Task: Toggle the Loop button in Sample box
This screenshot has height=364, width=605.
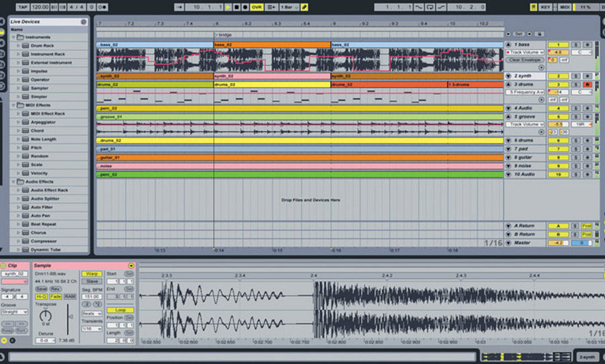Action: pyautogui.click(x=120, y=310)
